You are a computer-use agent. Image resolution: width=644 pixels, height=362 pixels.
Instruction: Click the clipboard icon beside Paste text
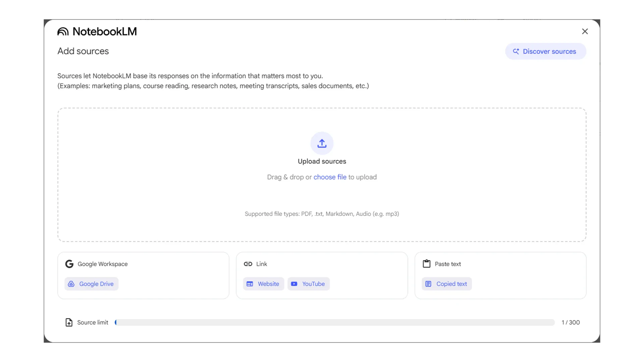pyautogui.click(x=426, y=264)
